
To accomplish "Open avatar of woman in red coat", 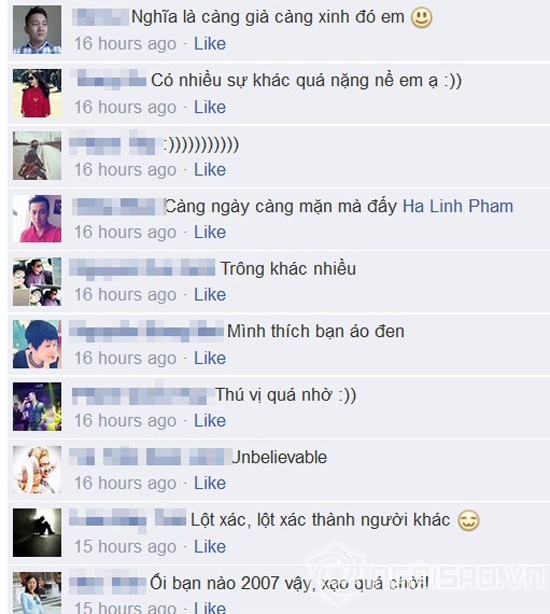I will click(x=37, y=93).
